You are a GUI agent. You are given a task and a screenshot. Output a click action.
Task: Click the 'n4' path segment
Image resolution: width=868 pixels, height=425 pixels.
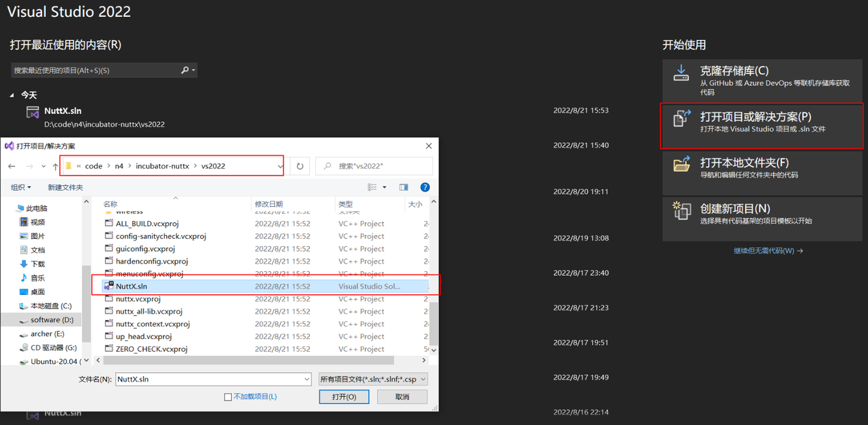118,166
